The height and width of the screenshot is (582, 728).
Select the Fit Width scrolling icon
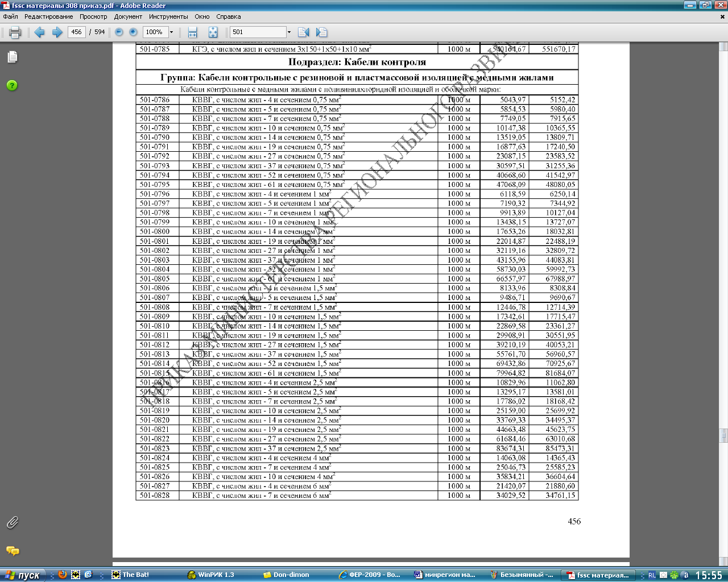(192, 32)
